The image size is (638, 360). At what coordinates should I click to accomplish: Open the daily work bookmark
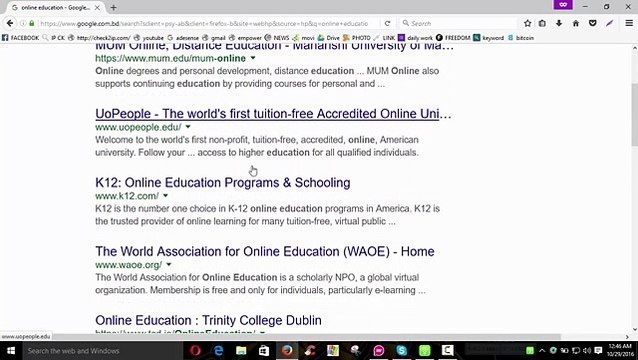pyautogui.click(x=415, y=38)
